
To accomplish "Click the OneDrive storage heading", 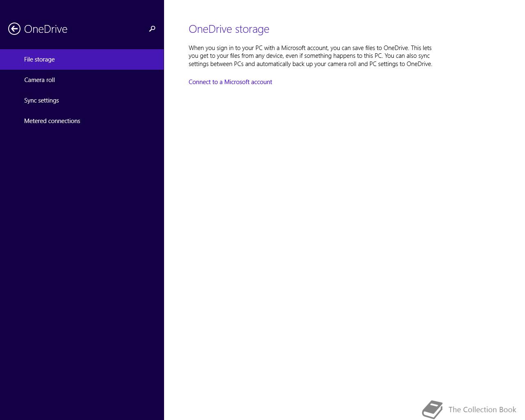I will (x=229, y=29).
